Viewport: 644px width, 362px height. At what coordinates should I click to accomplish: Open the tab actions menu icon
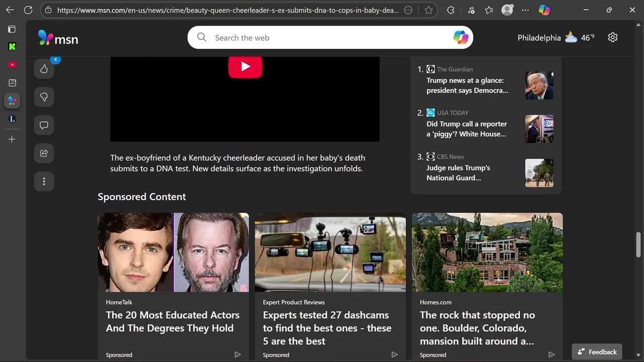(12, 29)
